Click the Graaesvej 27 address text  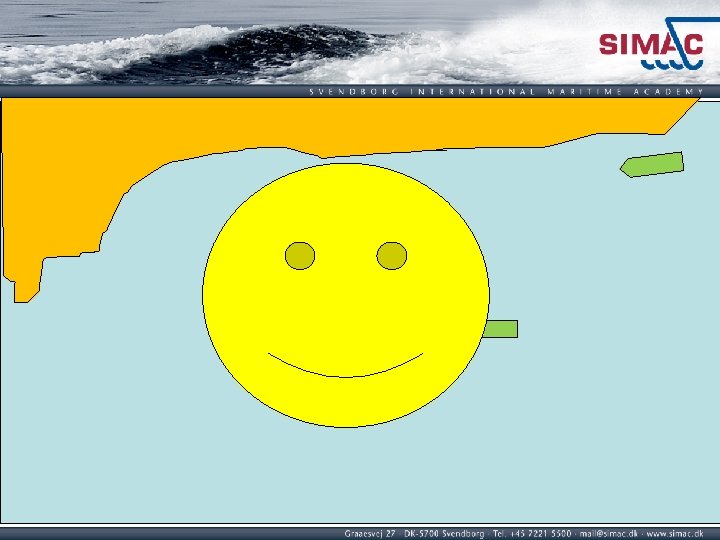point(370,534)
